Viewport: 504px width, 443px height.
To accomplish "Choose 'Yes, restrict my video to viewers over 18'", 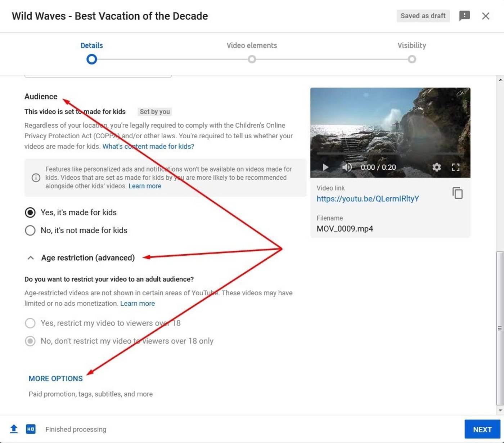I will click(30, 323).
